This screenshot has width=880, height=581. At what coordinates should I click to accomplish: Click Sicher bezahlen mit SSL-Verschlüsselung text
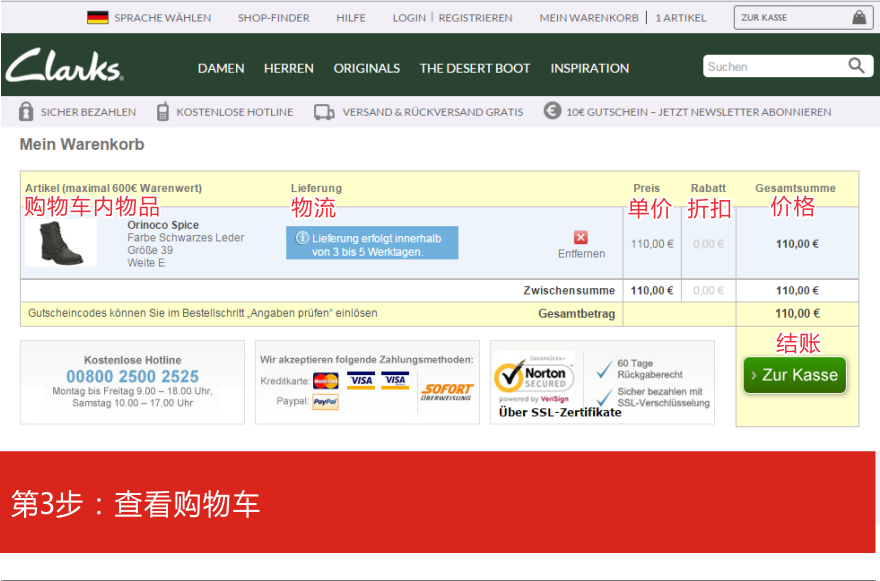[663, 397]
